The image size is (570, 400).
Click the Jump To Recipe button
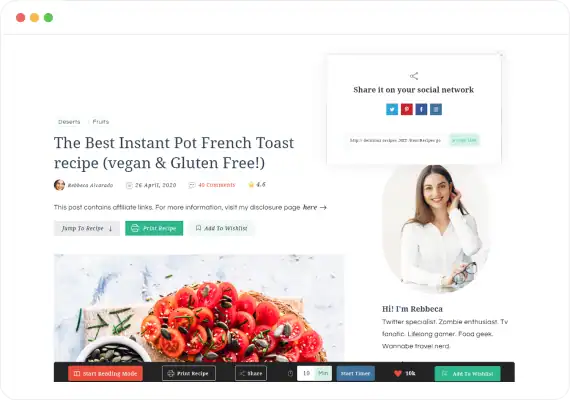coord(87,228)
